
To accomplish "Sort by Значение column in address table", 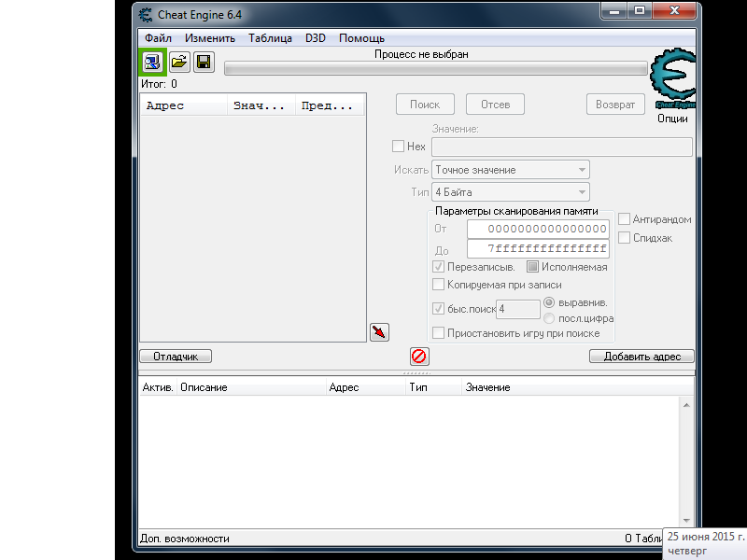I will pyautogui.click(x=577, y=387).
